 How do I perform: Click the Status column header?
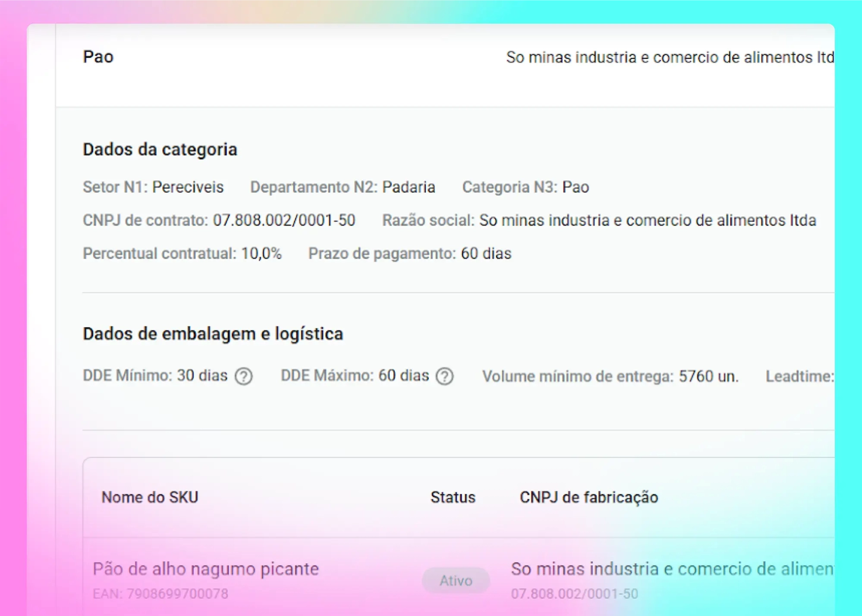tap(453, 497)
